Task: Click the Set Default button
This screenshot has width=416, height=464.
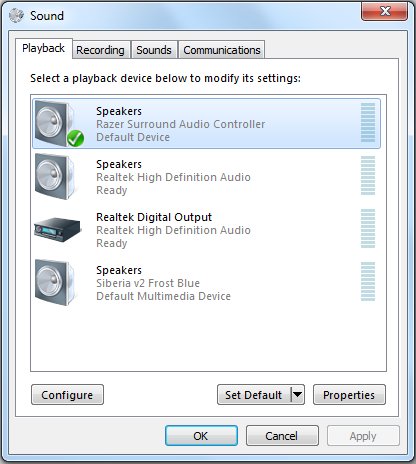Action: (x=254, y=395)
